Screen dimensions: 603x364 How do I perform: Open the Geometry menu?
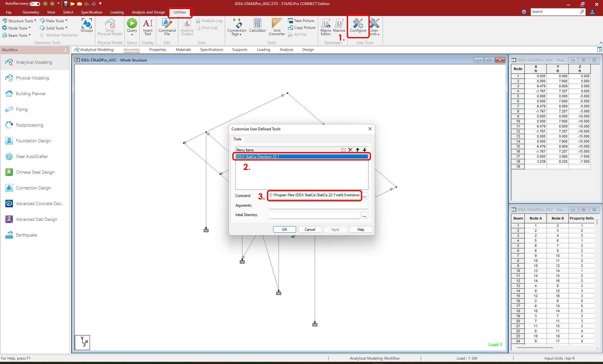coord(30,12)
